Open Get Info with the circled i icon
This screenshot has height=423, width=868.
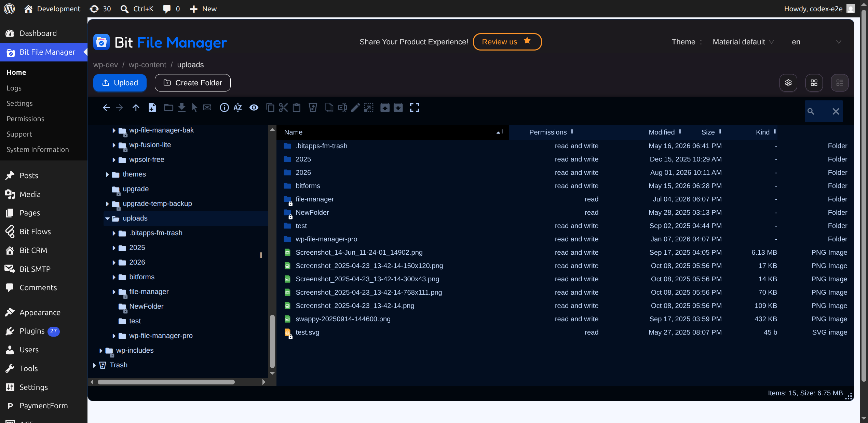coord(224,108)
